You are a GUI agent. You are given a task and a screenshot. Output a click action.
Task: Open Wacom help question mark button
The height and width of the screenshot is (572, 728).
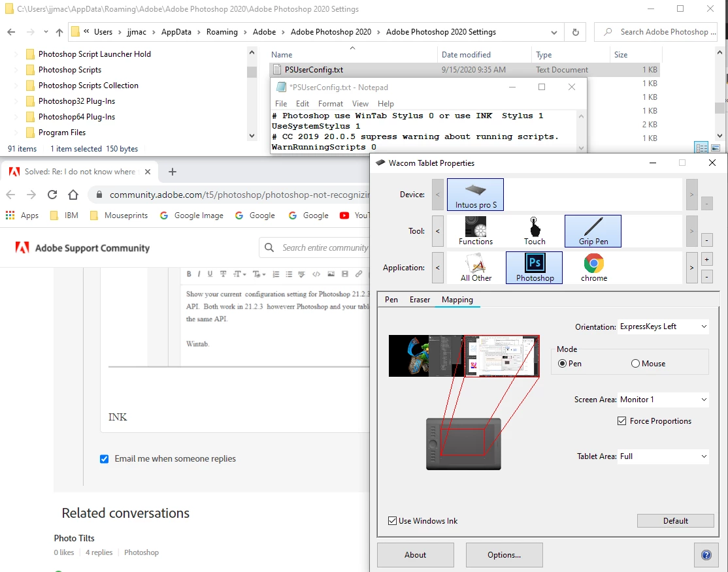(706, 555)
